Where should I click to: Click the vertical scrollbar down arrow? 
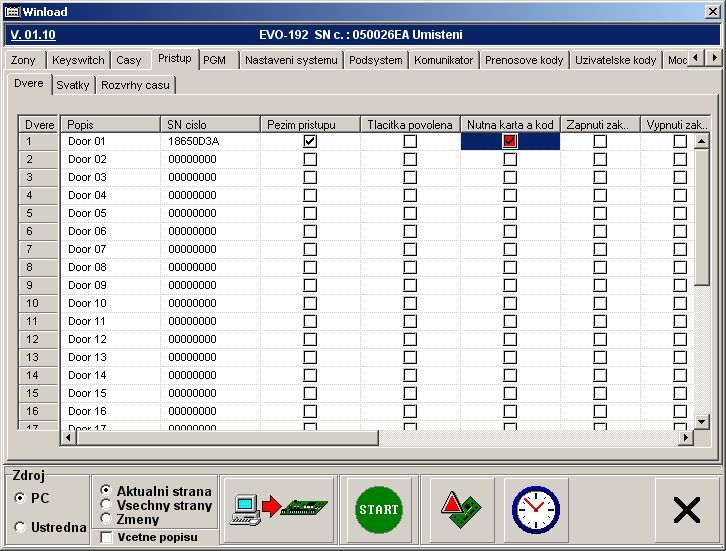pos(702,422)
